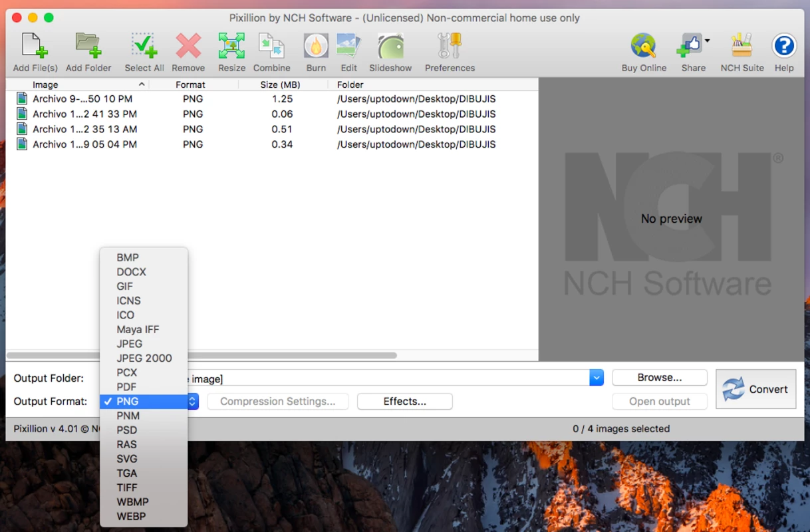This screenshot has width=810, height=532.
Task: Click the Buy Online icon
Action: point(644,46)
